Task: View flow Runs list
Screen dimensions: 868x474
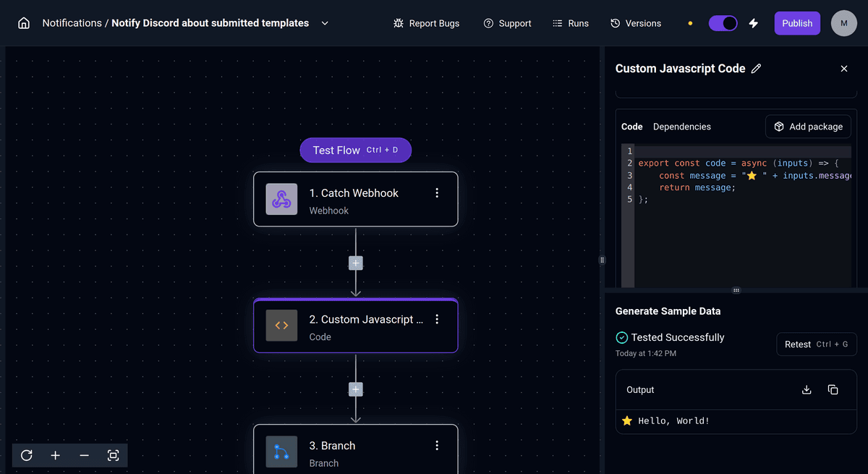Action: point(571,23)
